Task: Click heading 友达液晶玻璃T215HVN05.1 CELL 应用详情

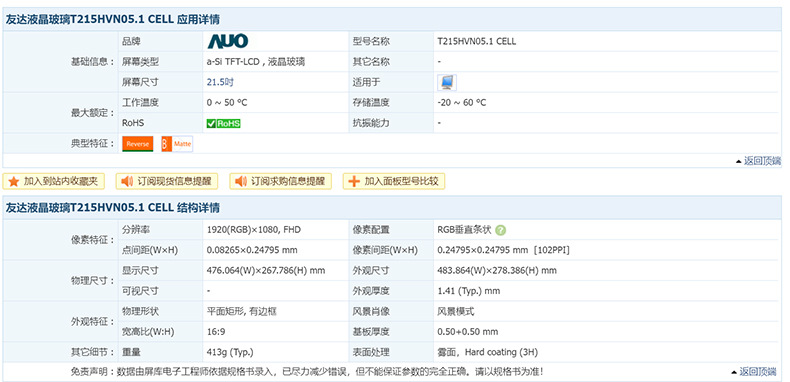Action: 112,20
